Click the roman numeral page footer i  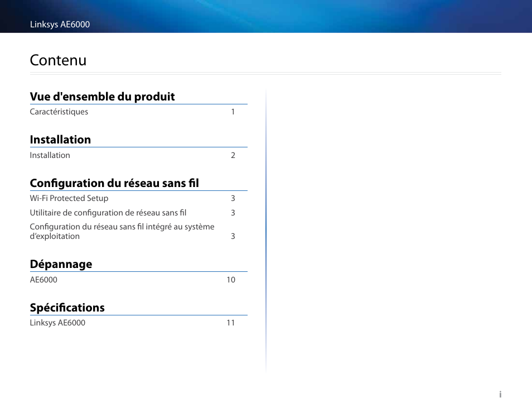(x=500, y=394)
